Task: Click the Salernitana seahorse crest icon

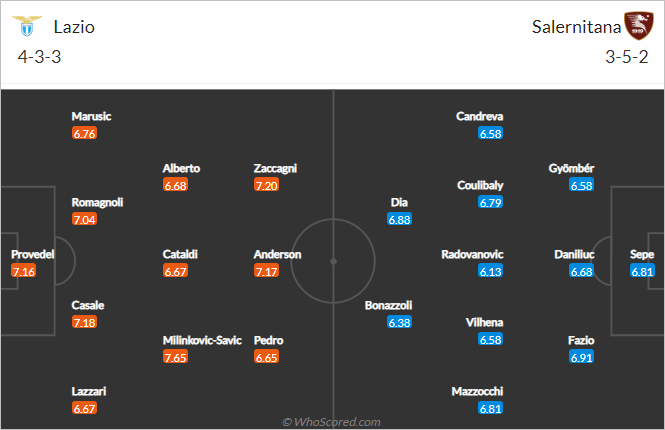Action: (639, 26)
